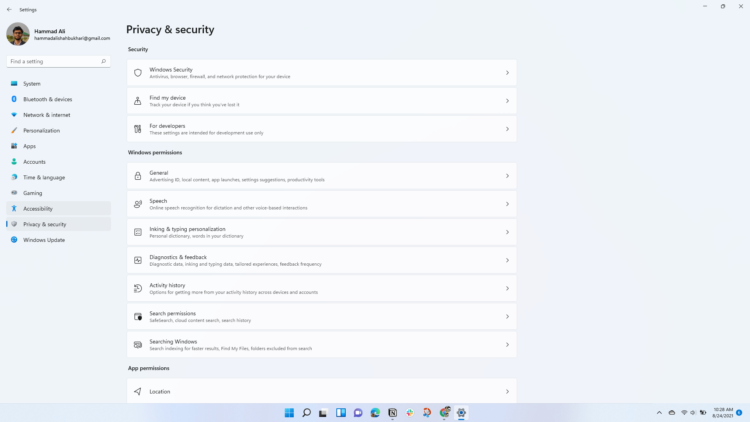Screen dimensions: 750x422
Task: Select Time & language in the sidebar
Action: tap(58, 178)
